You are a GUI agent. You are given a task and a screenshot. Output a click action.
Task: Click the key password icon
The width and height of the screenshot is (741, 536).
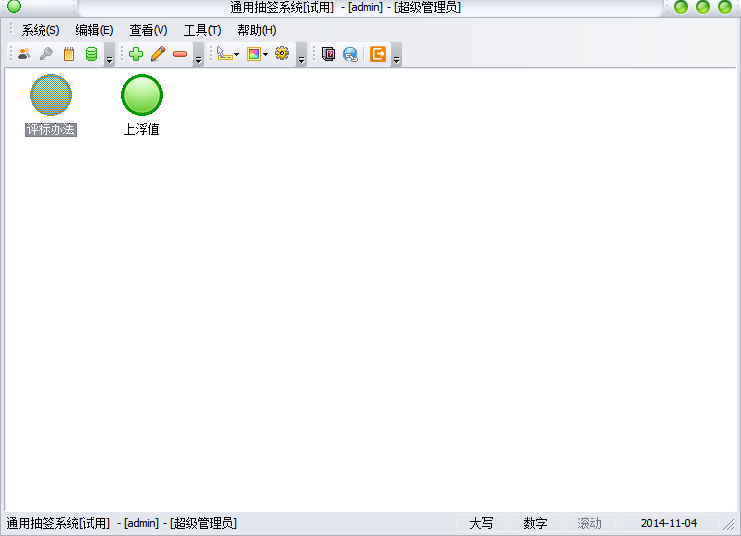[46, 54]
